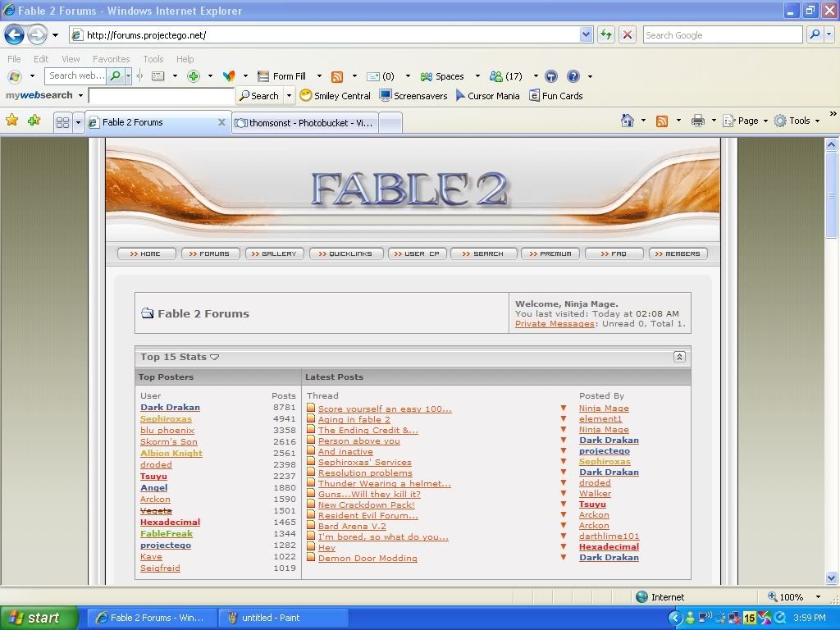
Task: Click the browser Forward button
Action: click(36, 35)
